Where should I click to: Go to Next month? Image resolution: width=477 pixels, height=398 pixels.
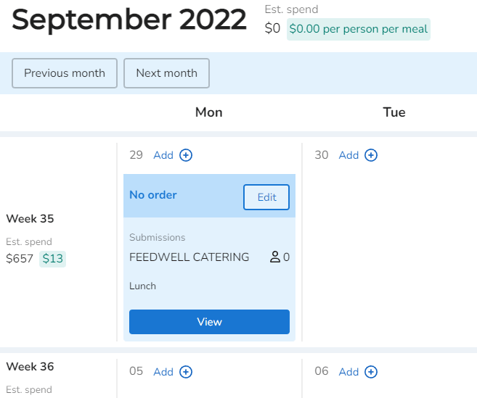167,73
